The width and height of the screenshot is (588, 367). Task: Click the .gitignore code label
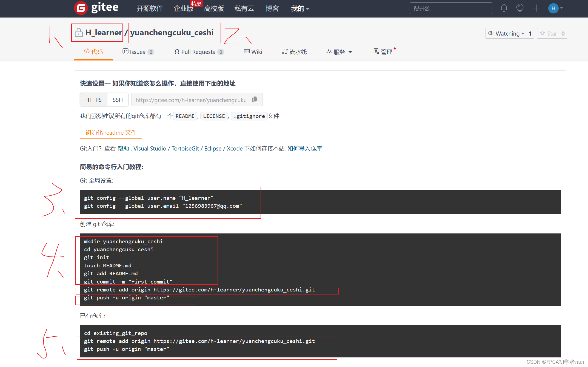(249, 116)
